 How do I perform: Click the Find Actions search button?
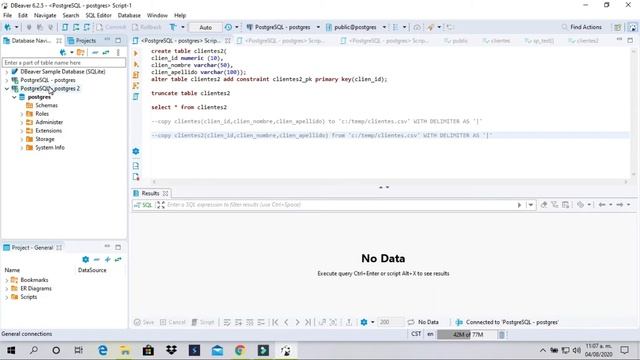click(582, 27)
